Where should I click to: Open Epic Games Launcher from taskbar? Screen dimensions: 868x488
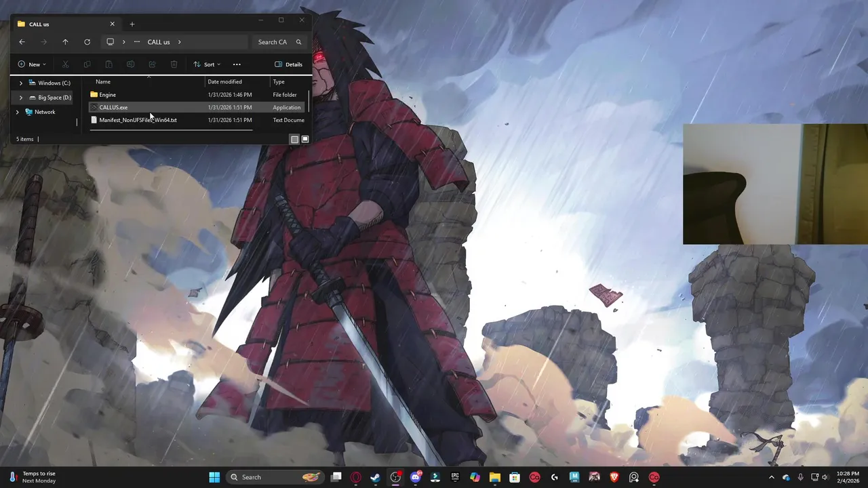455,477
